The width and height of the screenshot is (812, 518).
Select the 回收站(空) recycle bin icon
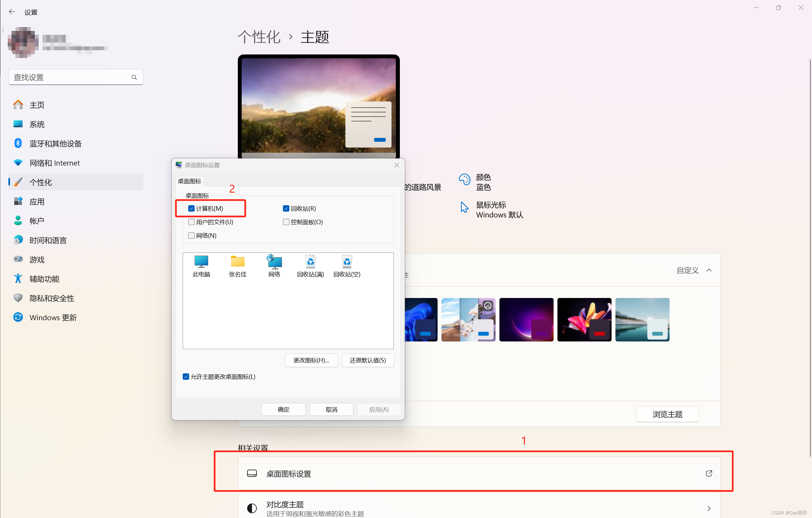[x=347, y=262]
